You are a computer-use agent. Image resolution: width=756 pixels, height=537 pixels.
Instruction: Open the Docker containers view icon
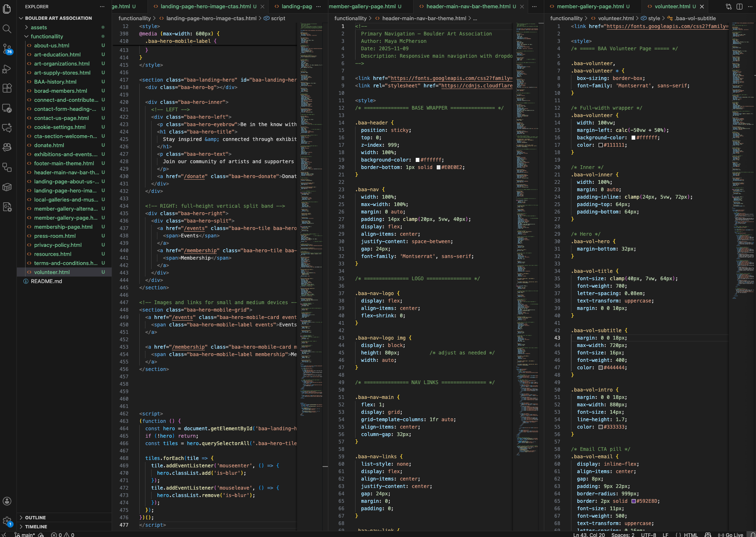click(7, 187)
